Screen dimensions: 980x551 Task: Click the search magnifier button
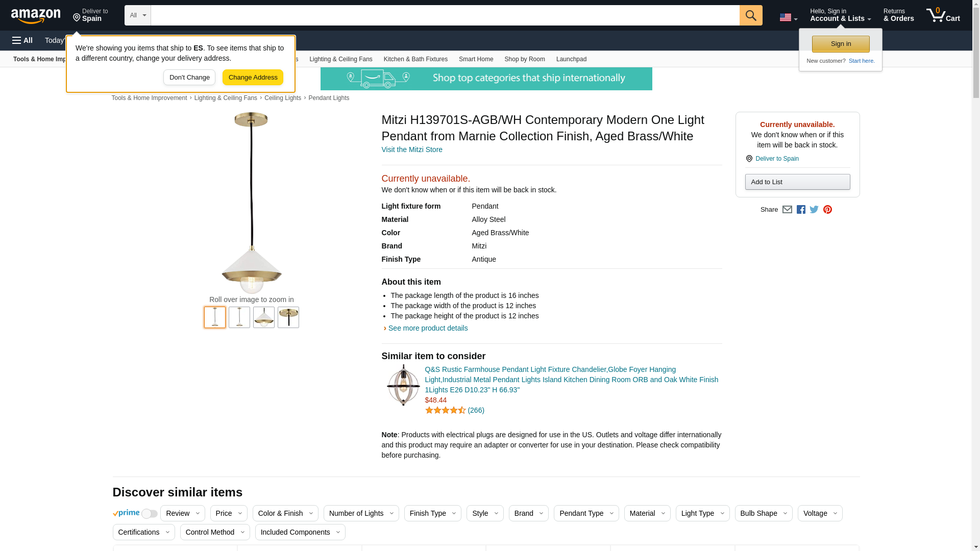pyautogui.click(x=750, y=15)
